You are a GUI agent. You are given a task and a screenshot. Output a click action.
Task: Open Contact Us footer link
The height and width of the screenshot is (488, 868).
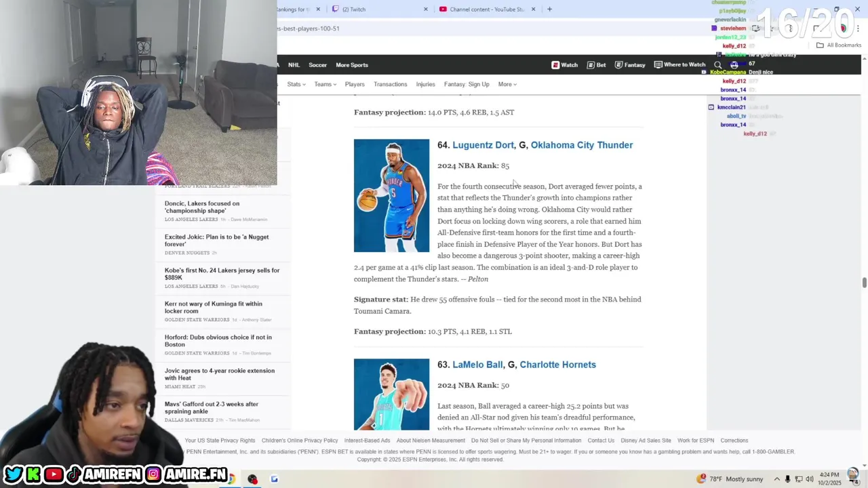click(601, 441)
